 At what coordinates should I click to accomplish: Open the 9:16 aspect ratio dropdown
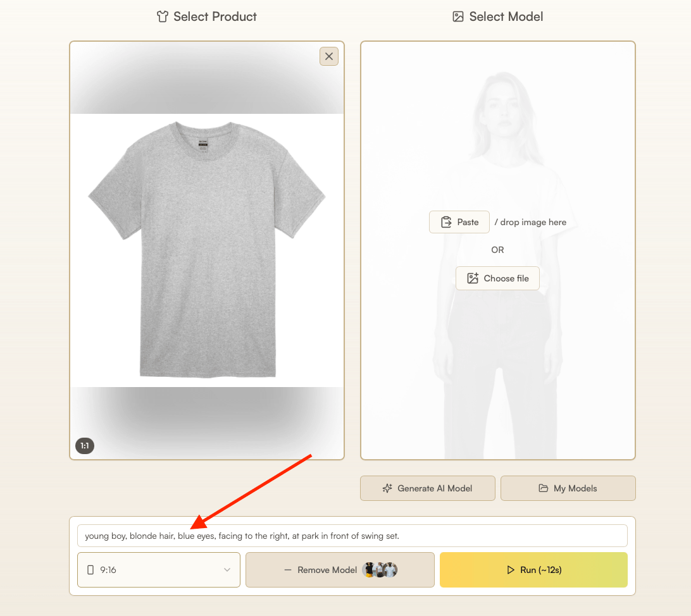click(158, 570)
